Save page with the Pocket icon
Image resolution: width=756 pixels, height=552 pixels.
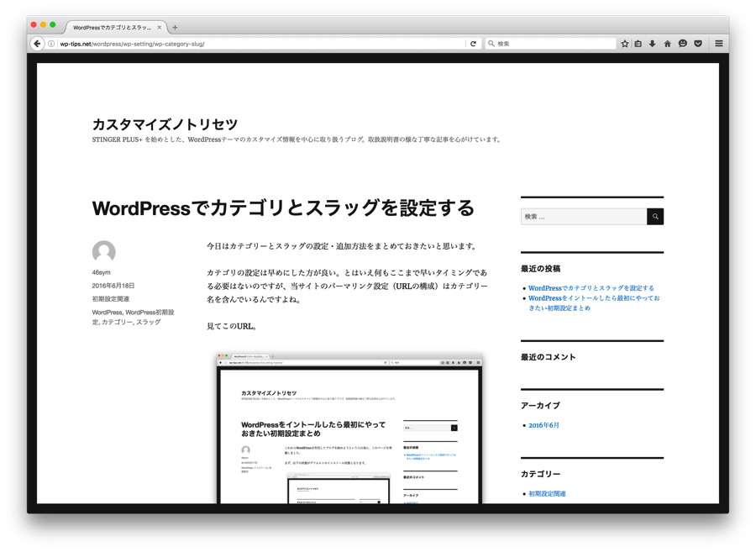pyautogui.click(x=697, y=44)
